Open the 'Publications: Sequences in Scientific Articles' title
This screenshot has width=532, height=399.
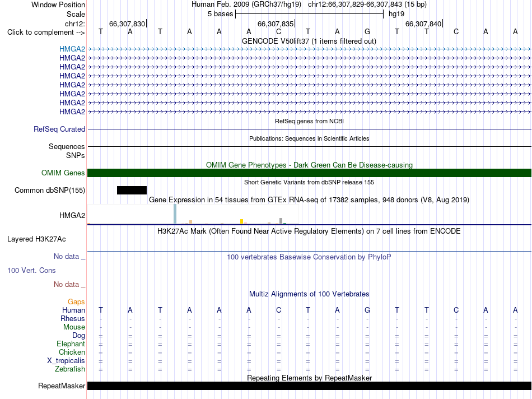coord(309,138)
